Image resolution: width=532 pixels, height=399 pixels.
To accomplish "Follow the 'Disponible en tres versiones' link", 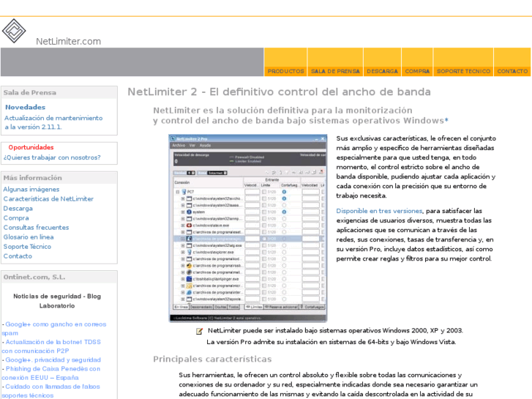I will coord(379,211).
